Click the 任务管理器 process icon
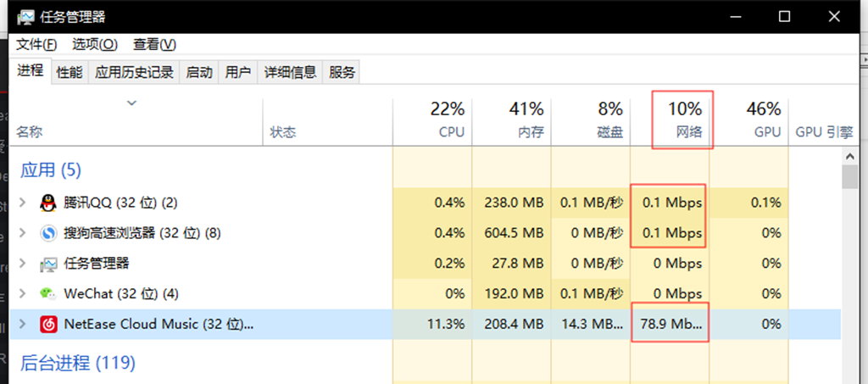The width and height of the screenshot is (868, 384). pyautogui.click(x=48, y=264)
